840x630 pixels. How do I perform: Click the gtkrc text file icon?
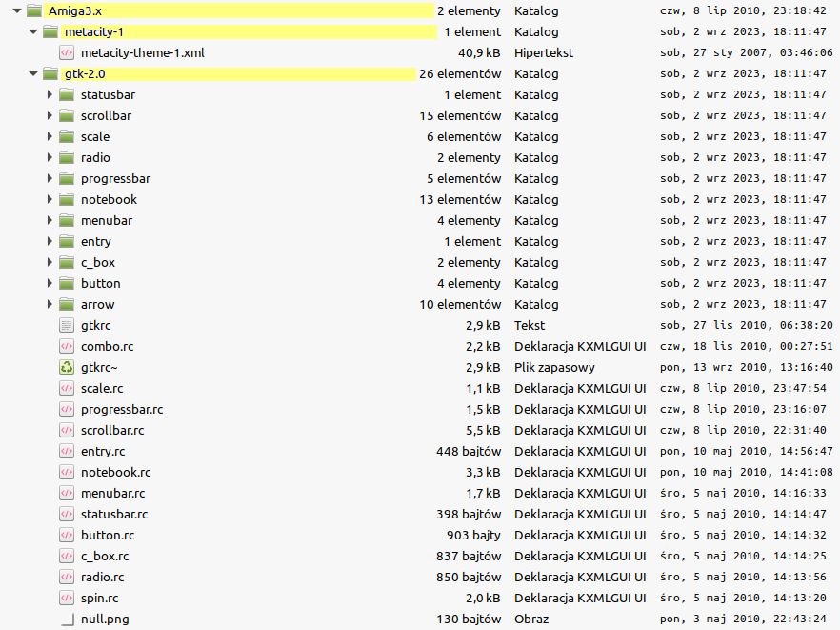pos(67,325)
